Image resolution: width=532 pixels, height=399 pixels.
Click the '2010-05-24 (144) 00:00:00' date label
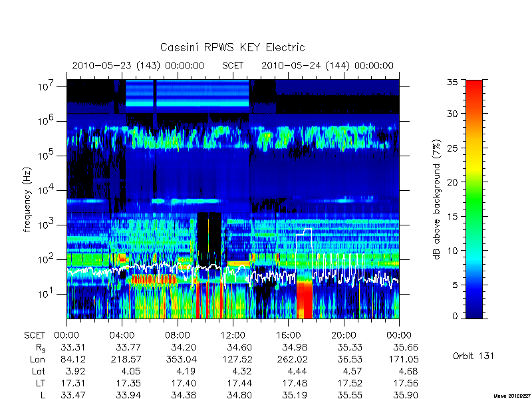tap(327, 65)
